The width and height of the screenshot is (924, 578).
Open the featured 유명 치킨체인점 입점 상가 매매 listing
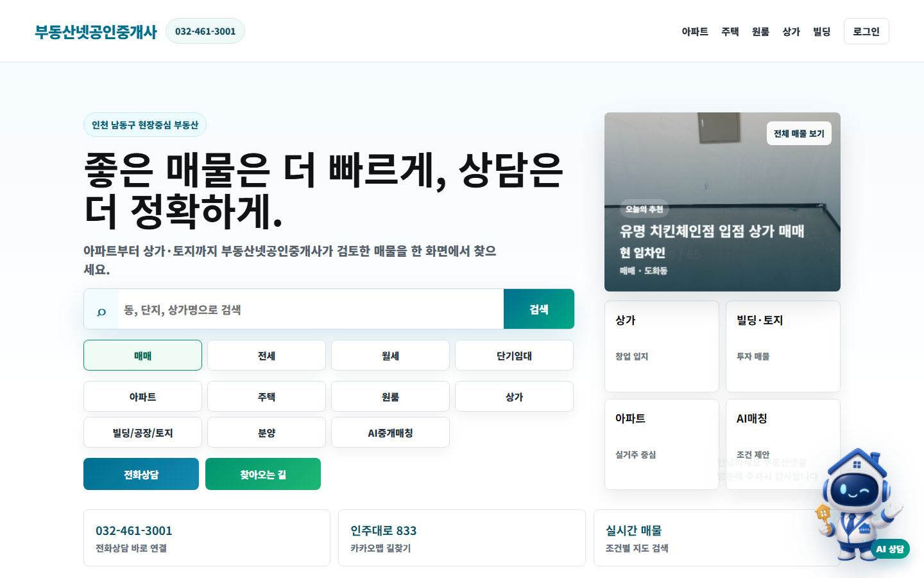point(723,202)
